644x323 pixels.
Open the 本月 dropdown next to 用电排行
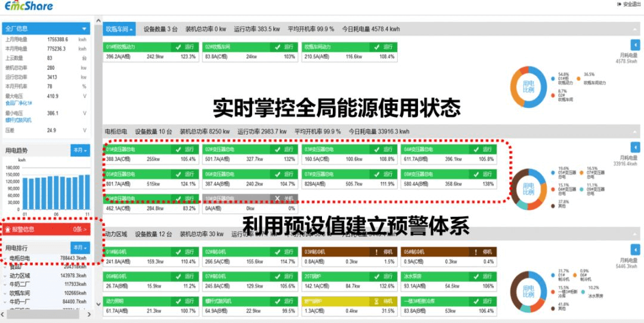coord(80,248)
